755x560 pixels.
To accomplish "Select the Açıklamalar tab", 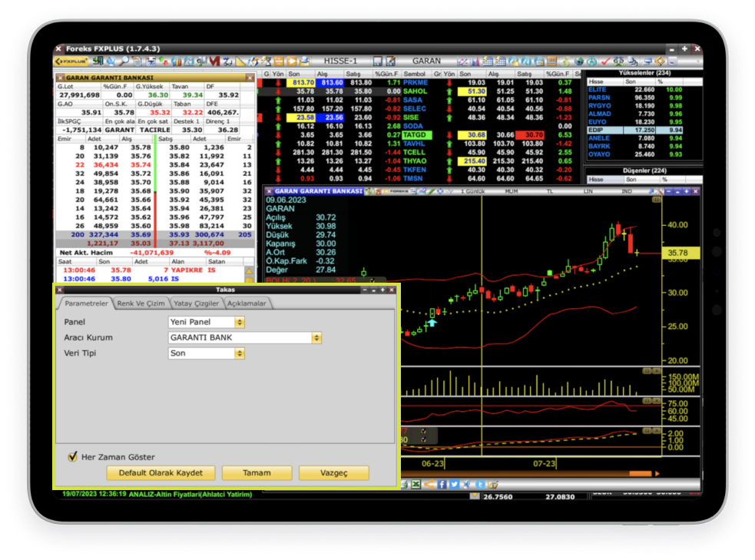I will (246, 303).
